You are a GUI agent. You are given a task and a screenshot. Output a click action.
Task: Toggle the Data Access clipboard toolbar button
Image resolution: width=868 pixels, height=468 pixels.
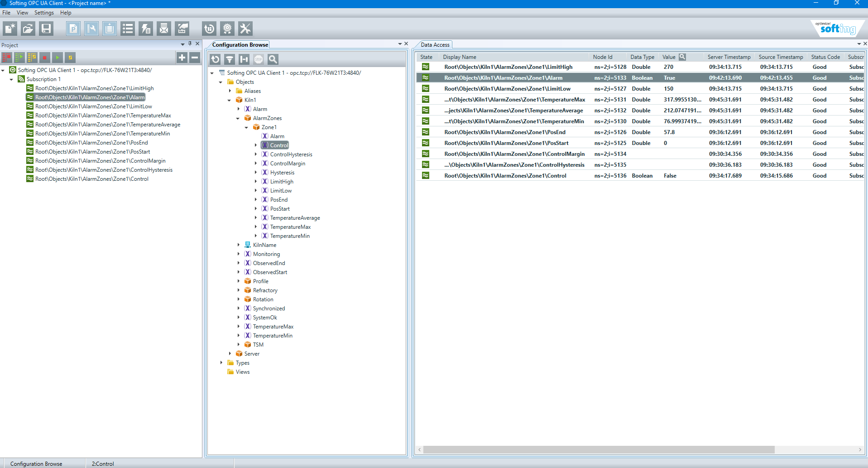tap(109, 29)
